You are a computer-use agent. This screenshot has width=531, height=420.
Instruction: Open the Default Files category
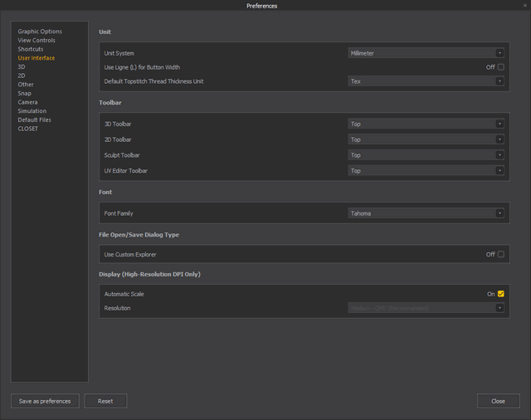click(x=35, y=120)
